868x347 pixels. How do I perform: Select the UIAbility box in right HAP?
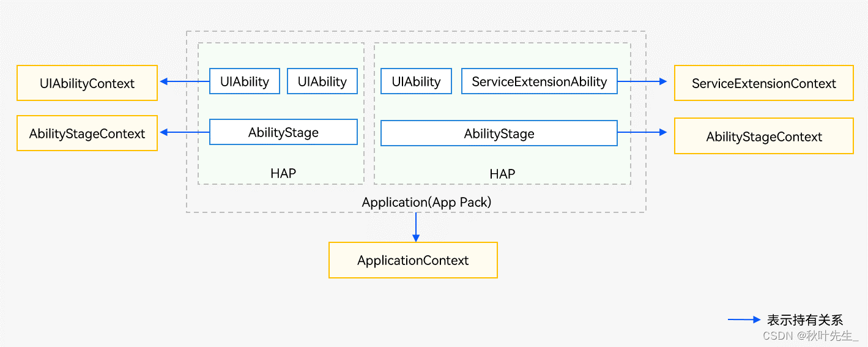(416, 81)
